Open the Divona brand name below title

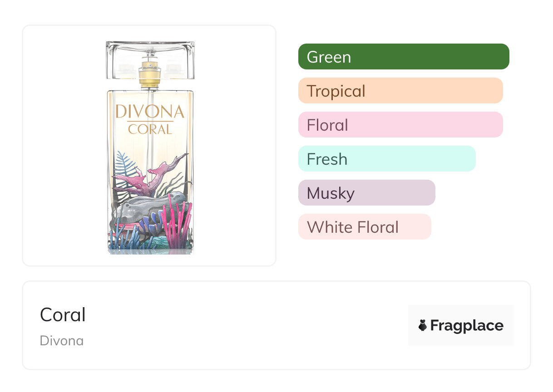(x=62, y=341)
